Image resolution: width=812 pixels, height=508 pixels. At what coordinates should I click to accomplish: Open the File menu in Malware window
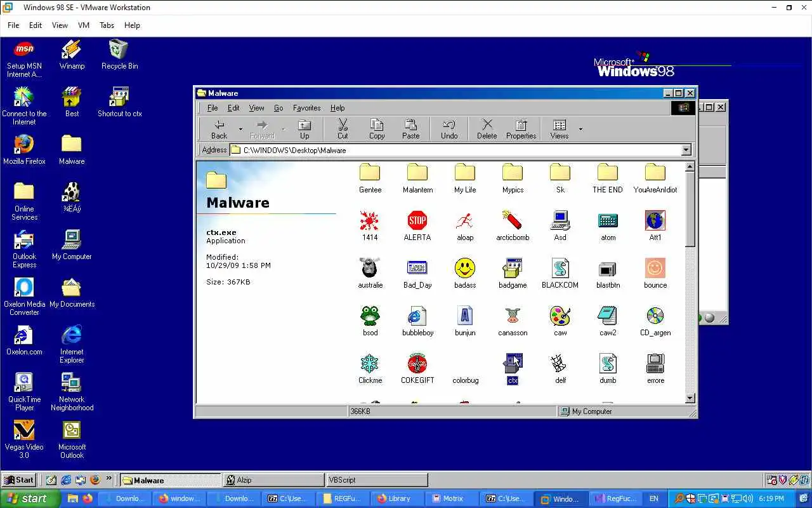[x=213, y=108]
